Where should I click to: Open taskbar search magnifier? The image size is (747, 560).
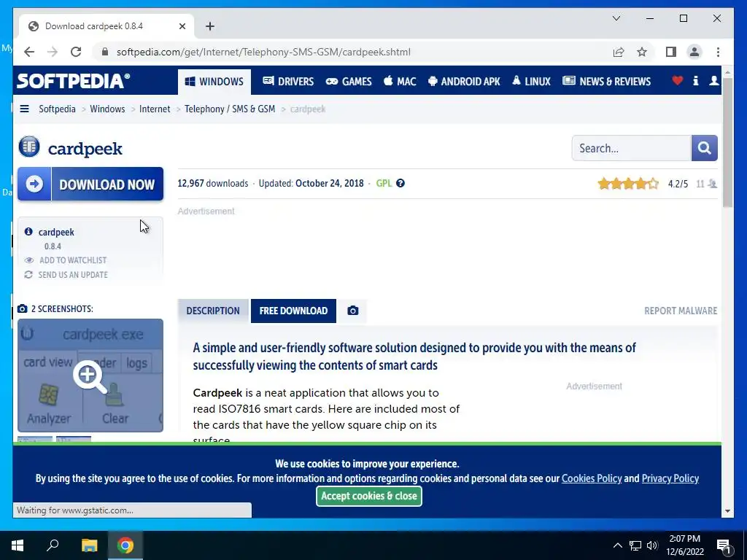53,545
